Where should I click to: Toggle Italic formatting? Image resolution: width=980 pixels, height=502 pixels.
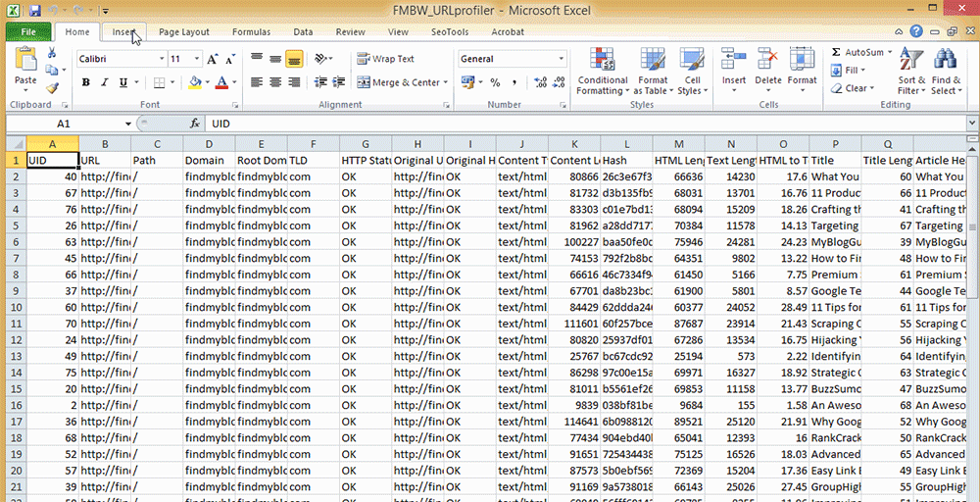click(x=103, y=83)
